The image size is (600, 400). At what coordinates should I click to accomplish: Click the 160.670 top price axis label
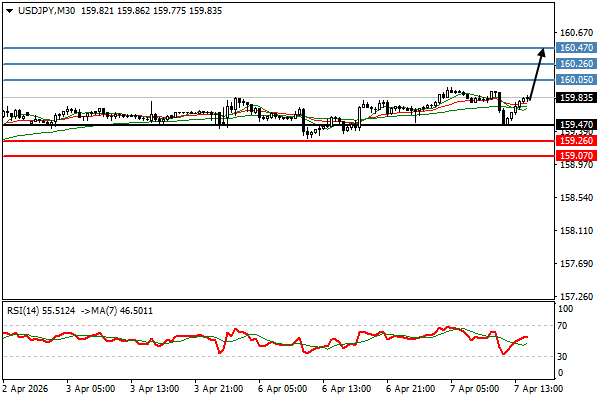click(575, 33)
